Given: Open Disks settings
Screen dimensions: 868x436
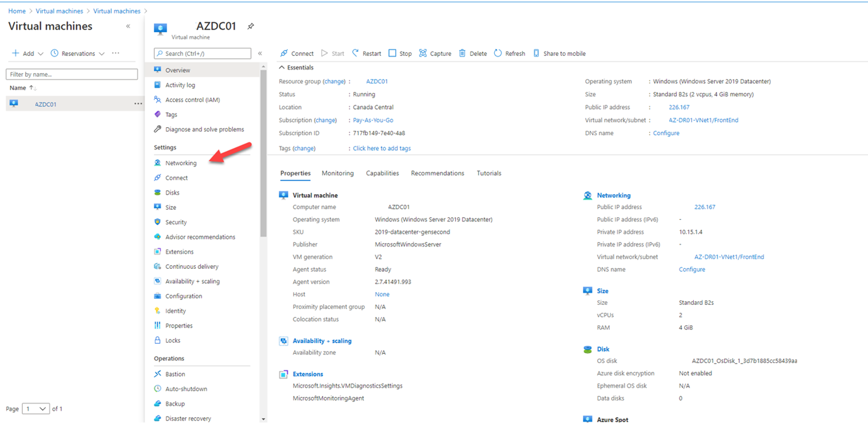Looking at the screenshot, I should 172,193.
